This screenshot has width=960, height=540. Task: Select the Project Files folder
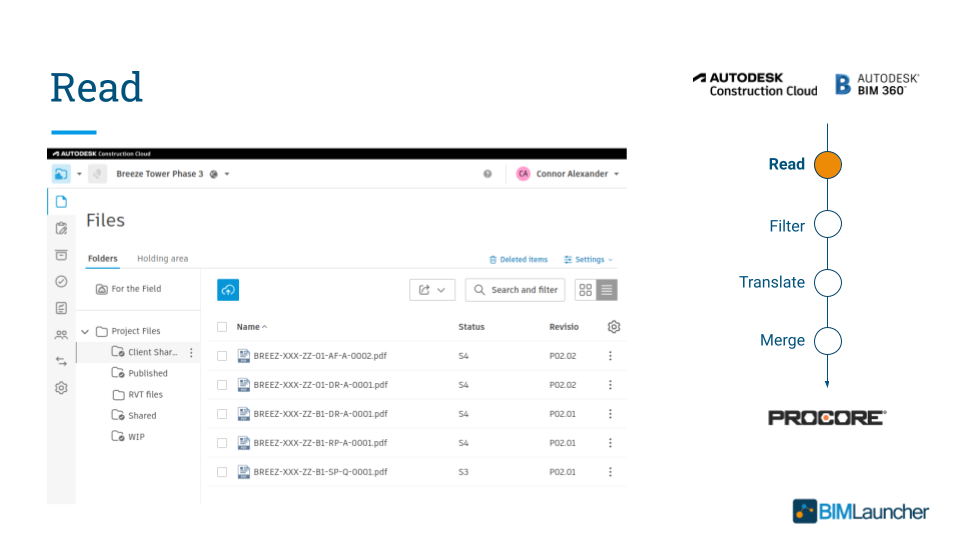click(128, 331)
